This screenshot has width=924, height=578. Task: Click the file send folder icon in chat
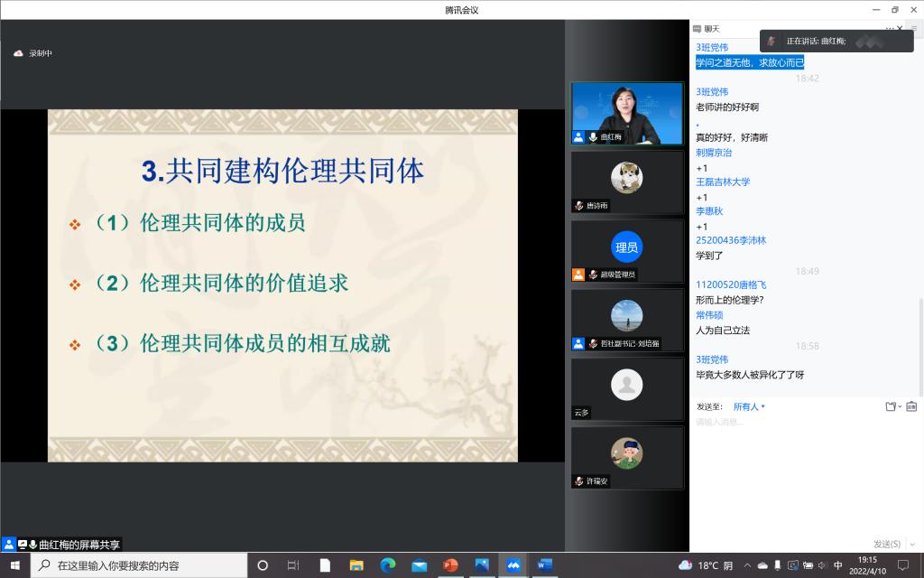click(892, 406)
